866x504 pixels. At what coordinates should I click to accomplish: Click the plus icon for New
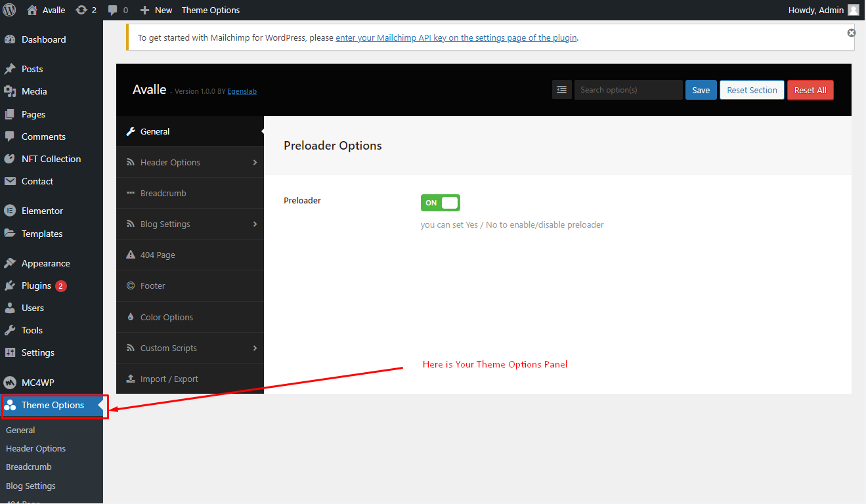coord(145,10)
